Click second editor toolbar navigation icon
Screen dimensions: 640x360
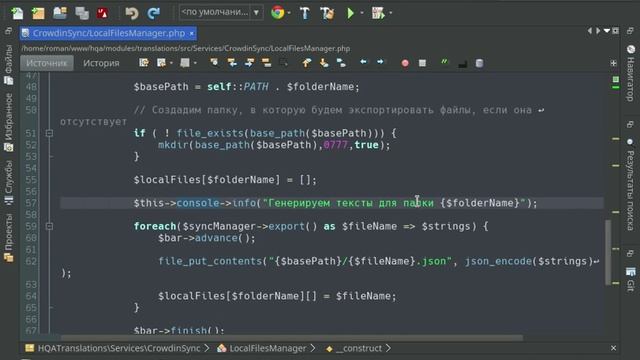point(162,62)
